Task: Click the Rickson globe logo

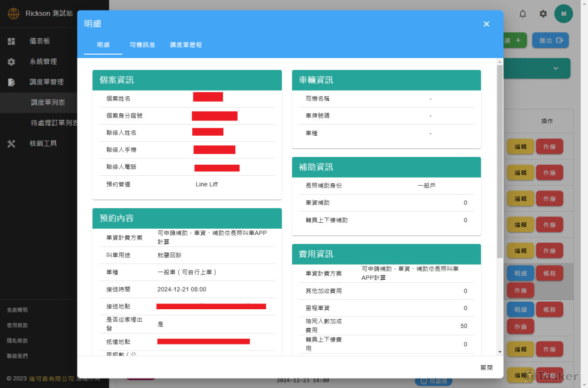Action: click(13, 14)
